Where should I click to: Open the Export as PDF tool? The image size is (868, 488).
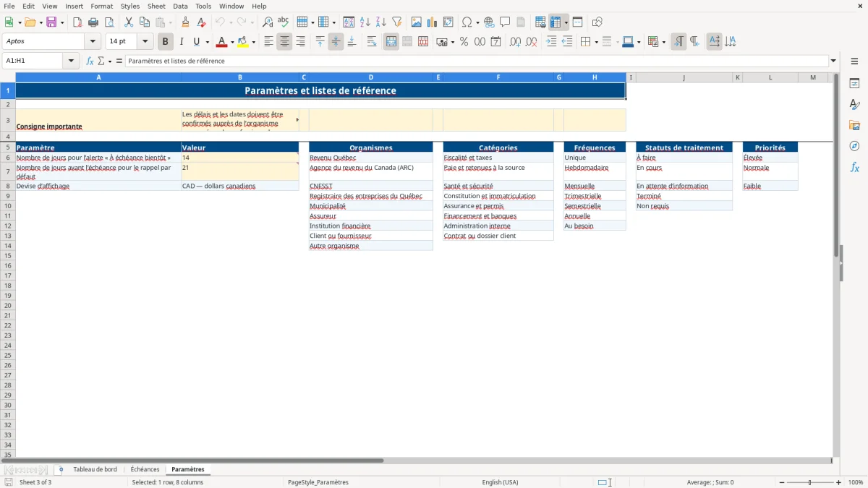(77, 22)
